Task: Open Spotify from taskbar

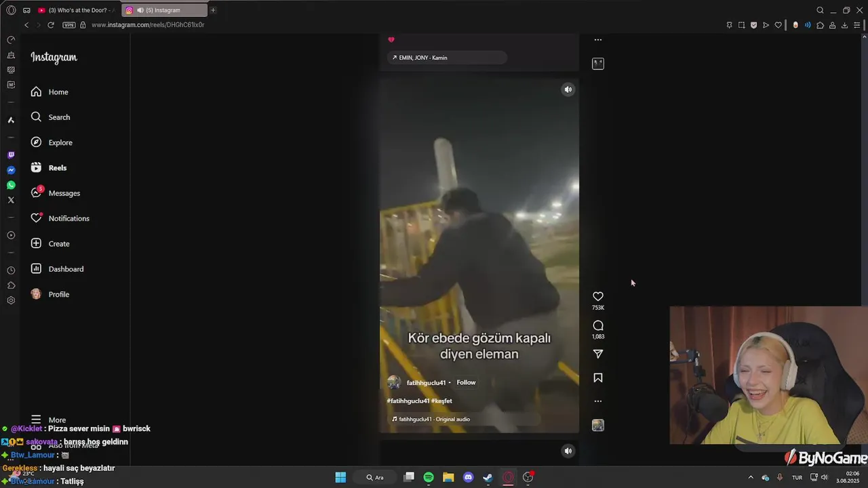Action: (x=429, y=477)
